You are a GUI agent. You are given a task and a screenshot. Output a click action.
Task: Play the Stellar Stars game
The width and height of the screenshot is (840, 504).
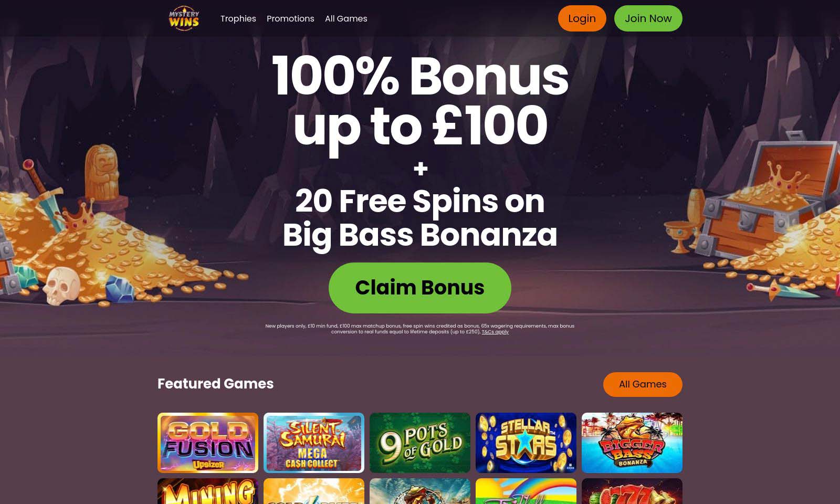[526, 443]
